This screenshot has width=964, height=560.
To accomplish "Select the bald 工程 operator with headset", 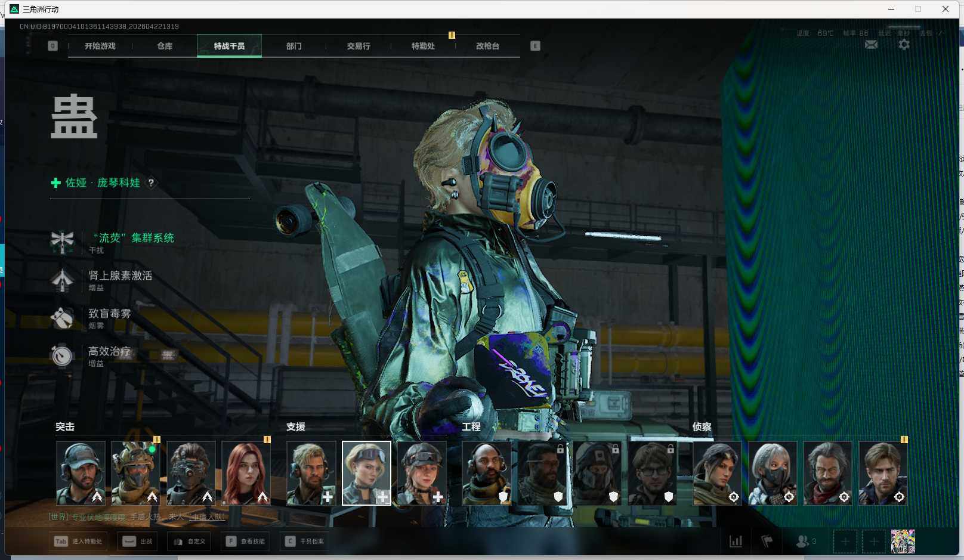I will pyautogui.click(x=486, y=473).
